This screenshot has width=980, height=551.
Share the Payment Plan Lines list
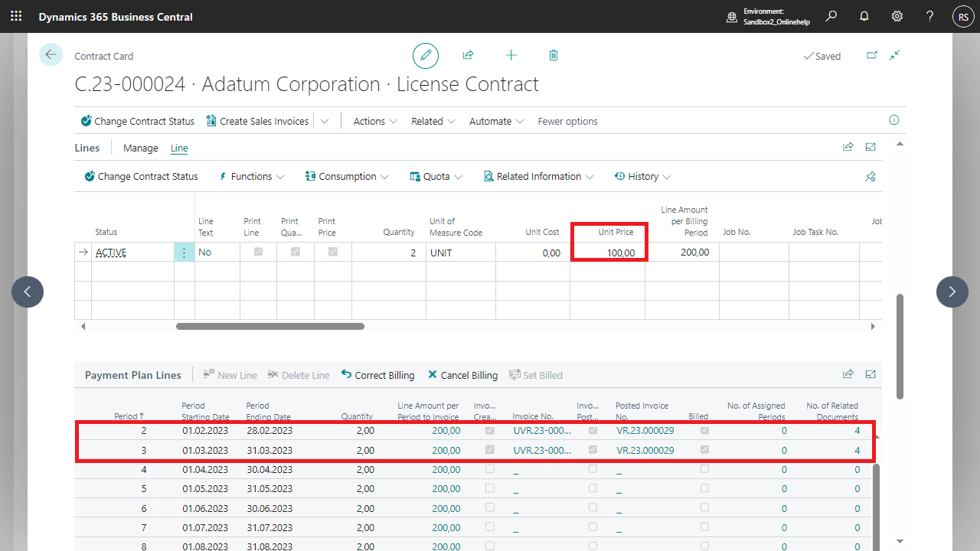click(848, 374)
